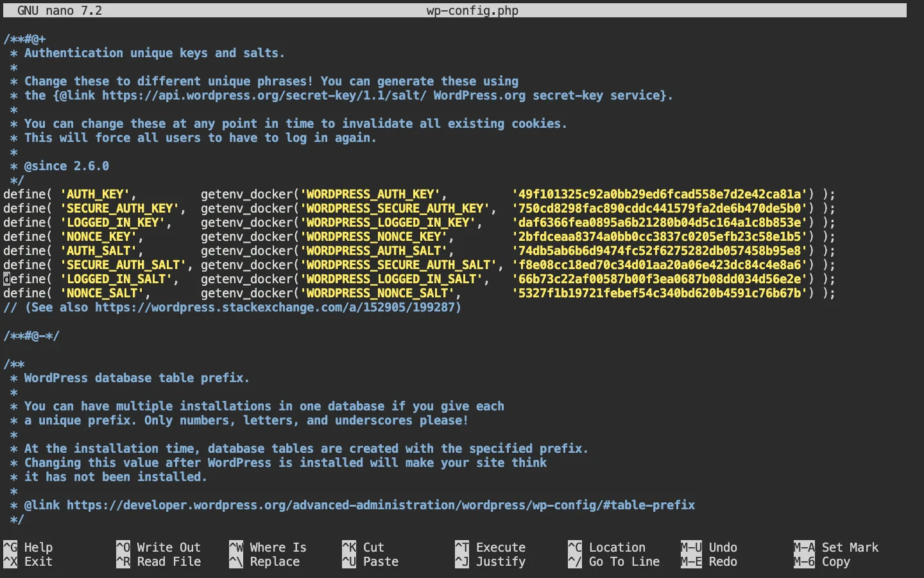Click 'Authentication unique keys and salts.' comment
The image size is (924, 578).
155,53
